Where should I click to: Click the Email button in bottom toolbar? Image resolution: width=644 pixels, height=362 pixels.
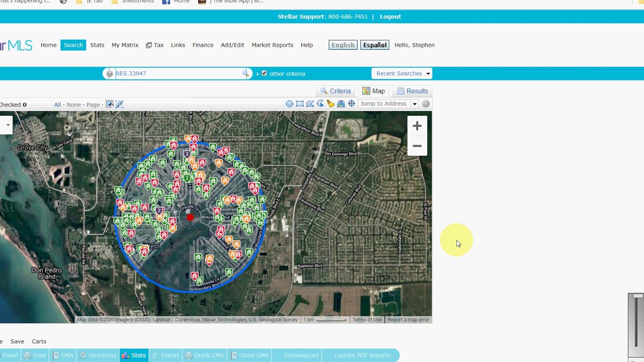click(x=10, y=355)
